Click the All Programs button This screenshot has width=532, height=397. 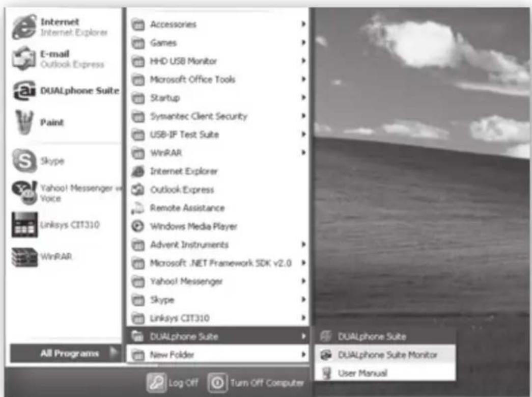(x=66, y=353)
